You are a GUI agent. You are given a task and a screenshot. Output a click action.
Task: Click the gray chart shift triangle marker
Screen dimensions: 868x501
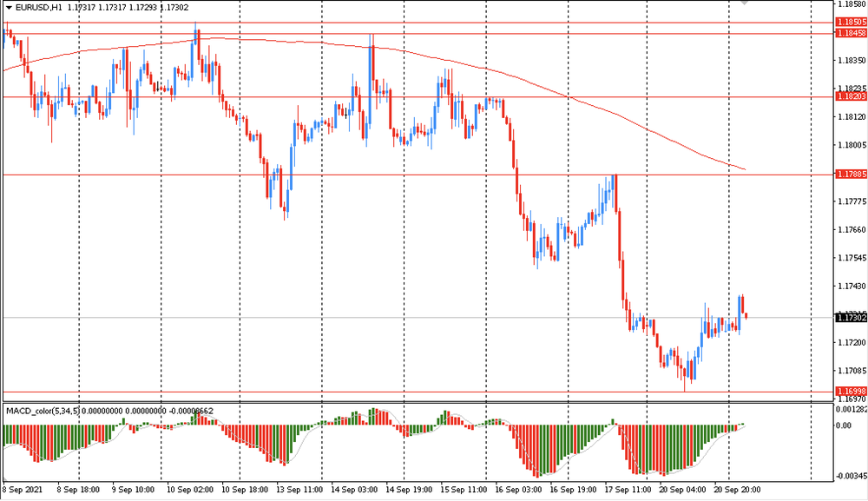click(x=745, y=3)
